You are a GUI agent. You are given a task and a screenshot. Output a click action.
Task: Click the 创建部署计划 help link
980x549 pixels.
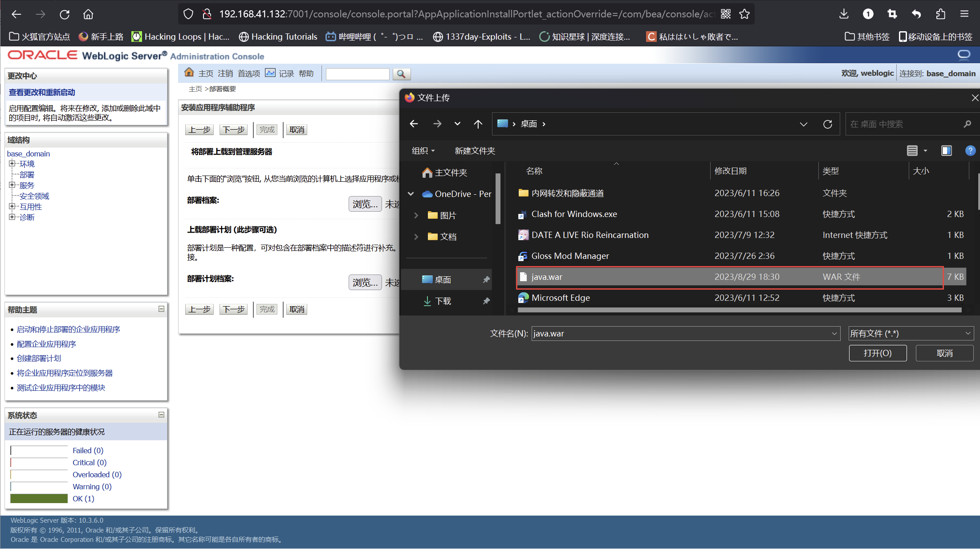[39, 358]
